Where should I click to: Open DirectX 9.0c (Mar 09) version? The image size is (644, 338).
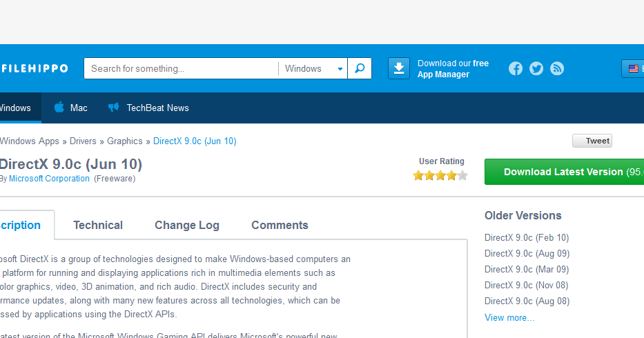(x=527, y=270)
